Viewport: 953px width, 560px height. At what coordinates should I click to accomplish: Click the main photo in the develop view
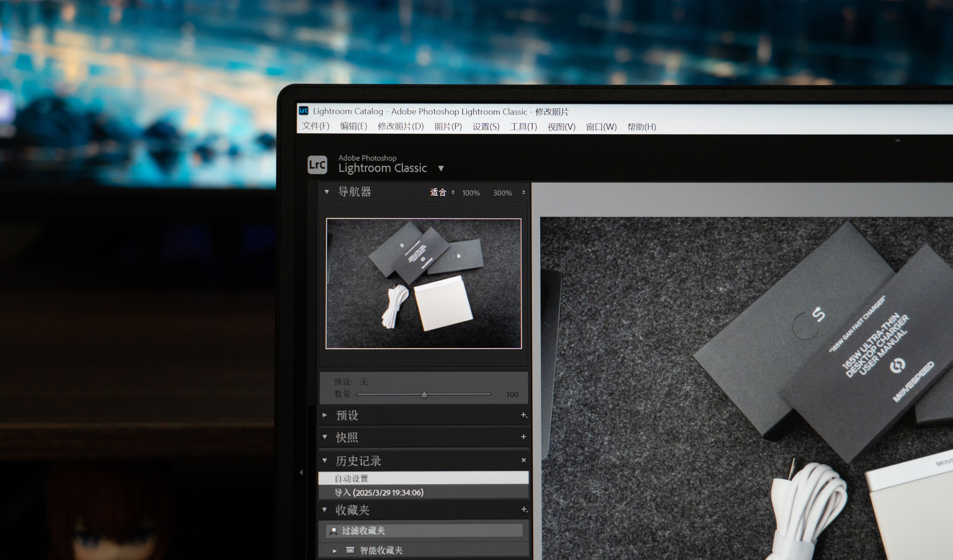746,388
